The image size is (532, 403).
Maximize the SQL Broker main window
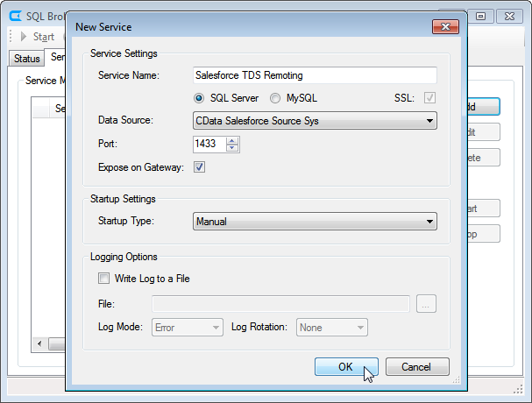click(x=481, y=16)
